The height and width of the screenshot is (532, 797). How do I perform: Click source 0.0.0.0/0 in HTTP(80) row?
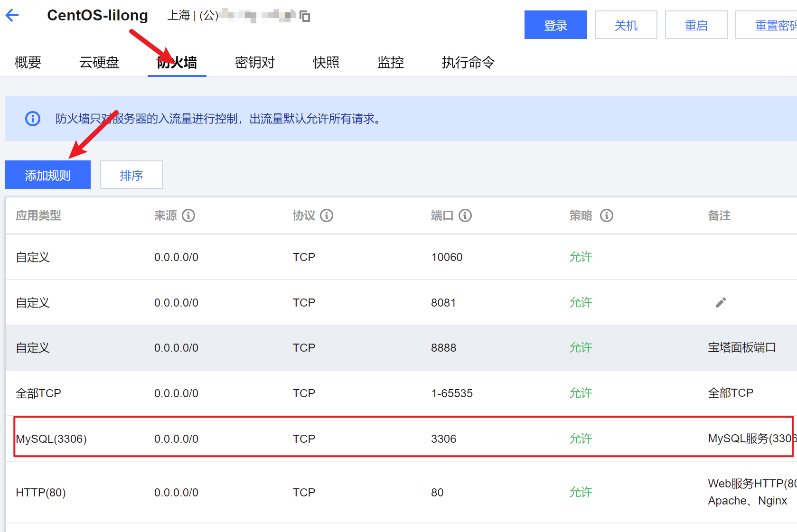[176, 493]
